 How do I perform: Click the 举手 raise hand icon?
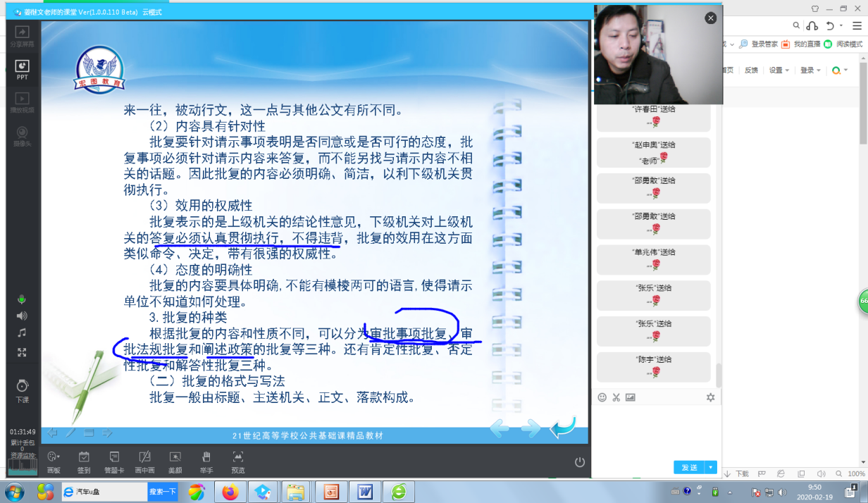click(x=206, y=461)
